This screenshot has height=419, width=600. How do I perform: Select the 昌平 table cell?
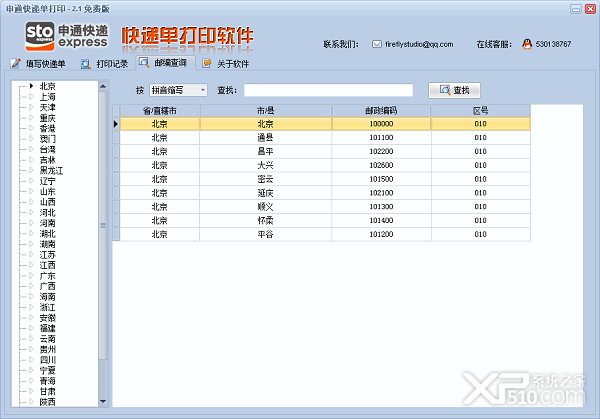(x=266, y=151)
